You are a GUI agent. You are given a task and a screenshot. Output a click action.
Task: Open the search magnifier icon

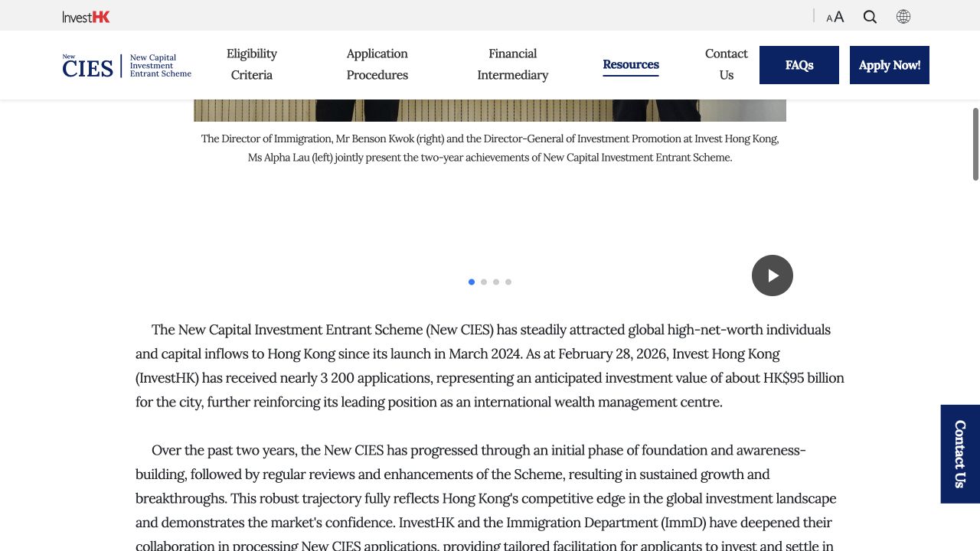pos(870,17)
